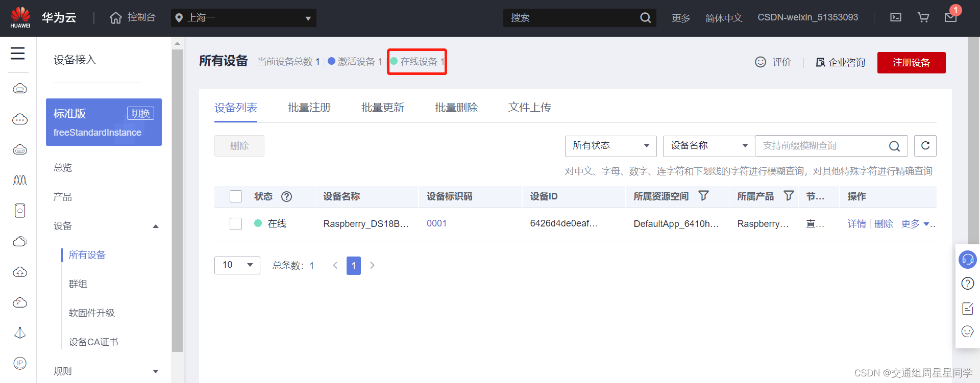Open the 设备名称 search type dropdown
The width and height of the screenshot is (980, 383).
[x=708, y=146]
